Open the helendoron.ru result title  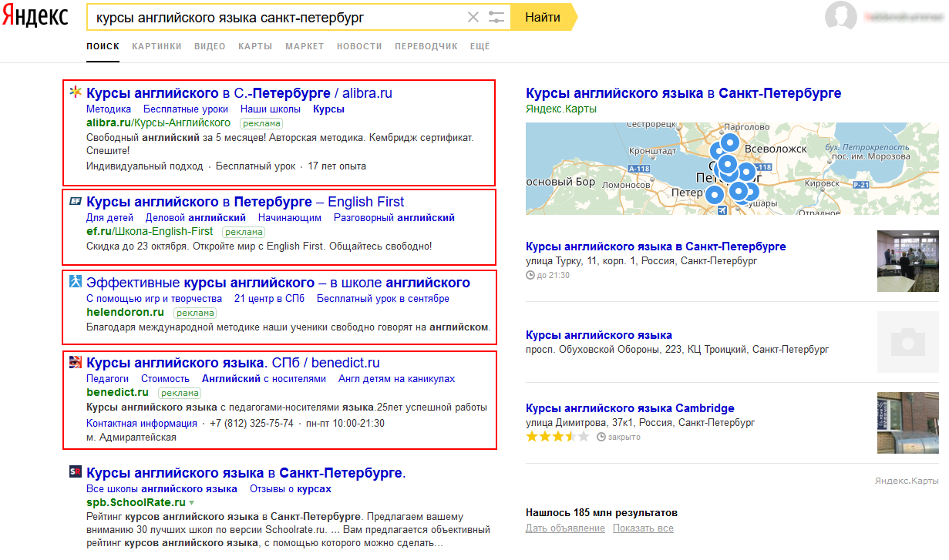[278, 283]
